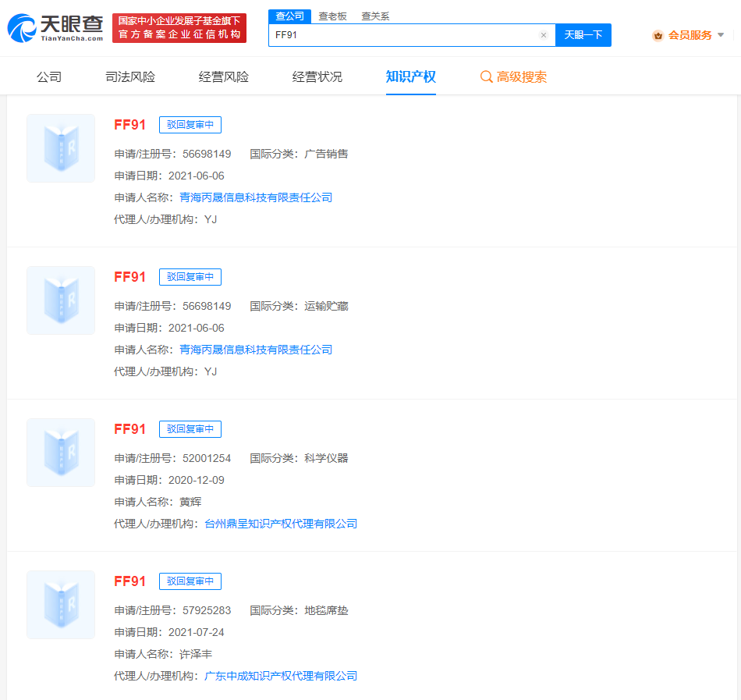This screenshot has height=700, width=741.
Task: Open the 地毯席垫 FF91 trademark image
Action: (61, 605)
